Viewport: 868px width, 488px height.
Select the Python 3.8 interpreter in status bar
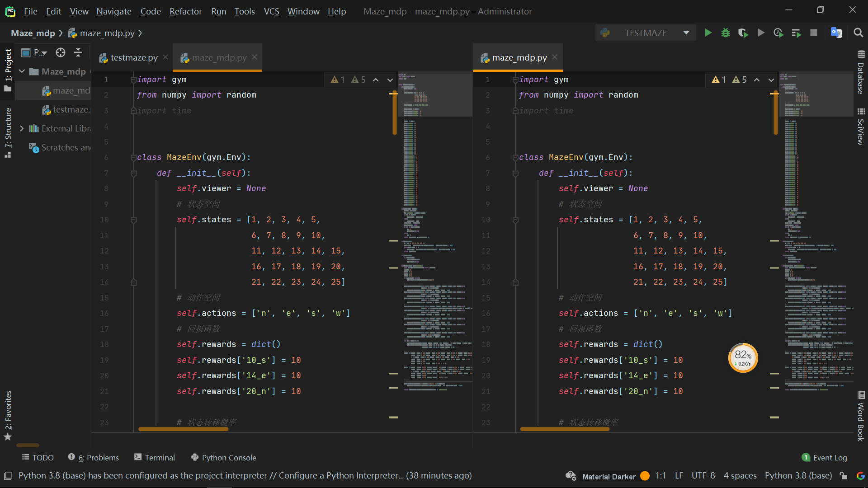tap(798, 475)
